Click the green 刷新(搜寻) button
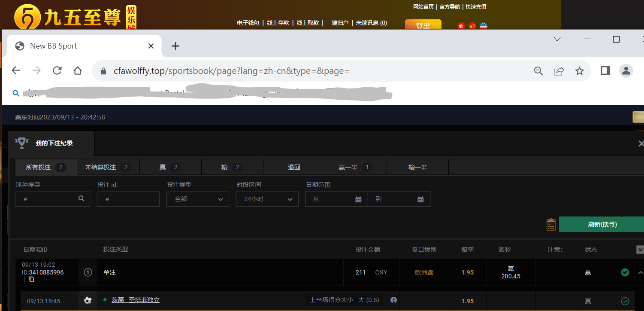Screen dimensions: 644x311 pyautogui.click(x=602, y=224)
